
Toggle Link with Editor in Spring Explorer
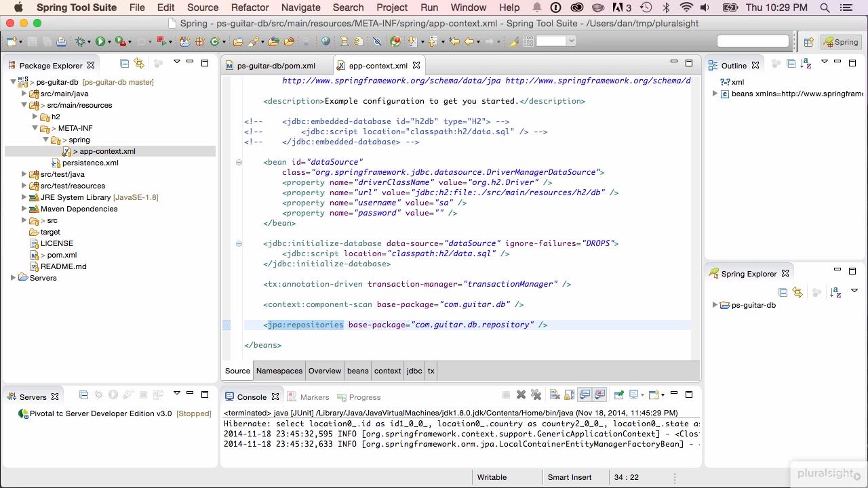(797, 292)
